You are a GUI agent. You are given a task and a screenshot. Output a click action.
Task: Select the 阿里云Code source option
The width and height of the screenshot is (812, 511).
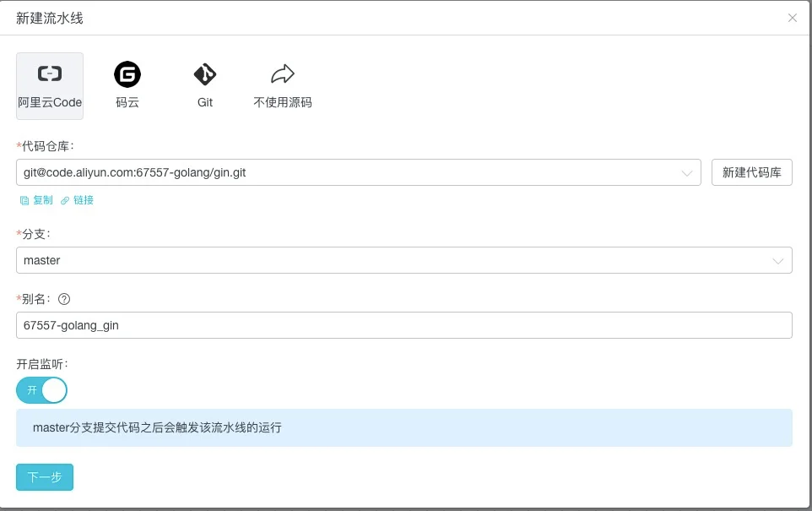pyautogui.click(x=50, y=86)
